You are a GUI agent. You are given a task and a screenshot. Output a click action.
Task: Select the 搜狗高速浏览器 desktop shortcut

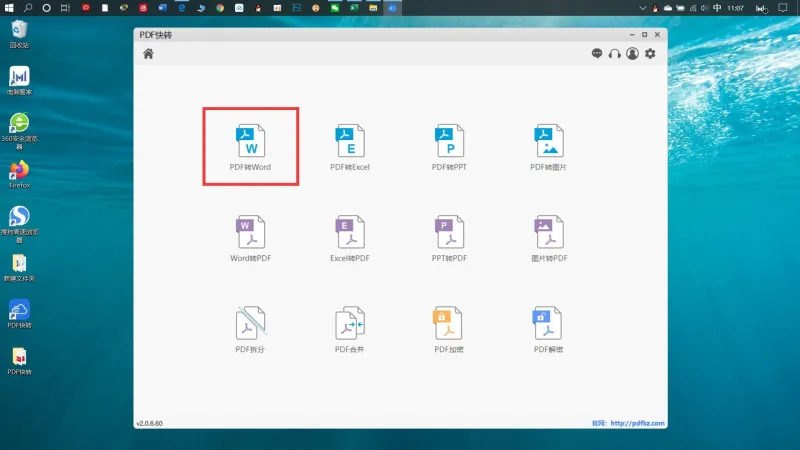click(x=19, y=224)
